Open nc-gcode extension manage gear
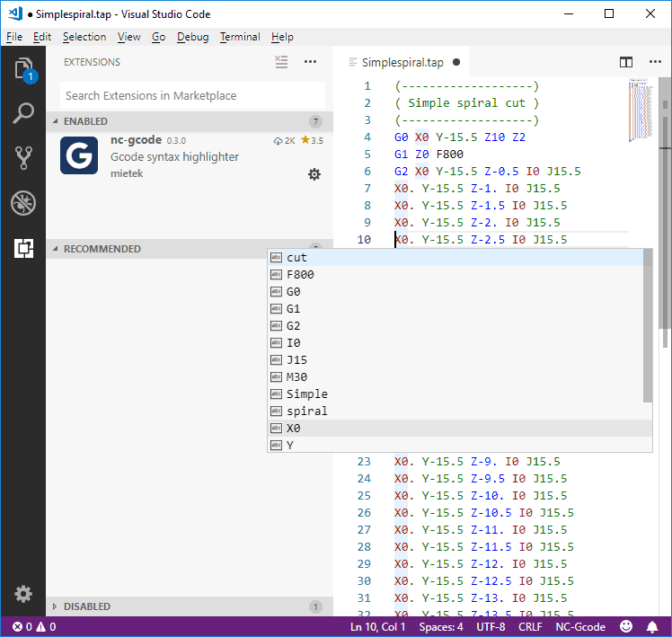The width and height of the screenshot is (672, 637). (x=314, y=174)
